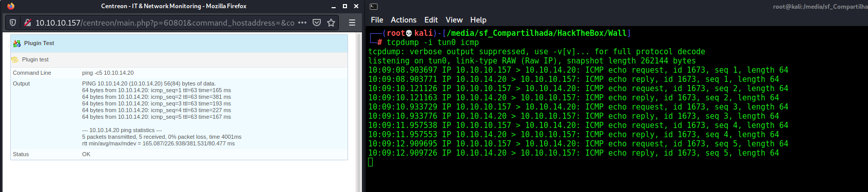Bookmark this page with the star icon
Viewport: 868px width, 192px height.
331,23
